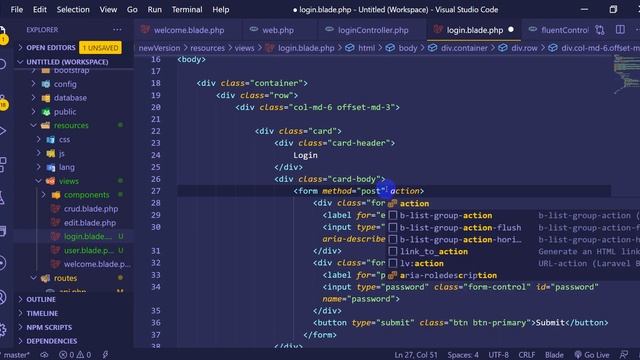Image resolution: width=640 pixels, height=360 pixels.
Task: Switch to loginController.php tab
Action: (x=373, y=30)
